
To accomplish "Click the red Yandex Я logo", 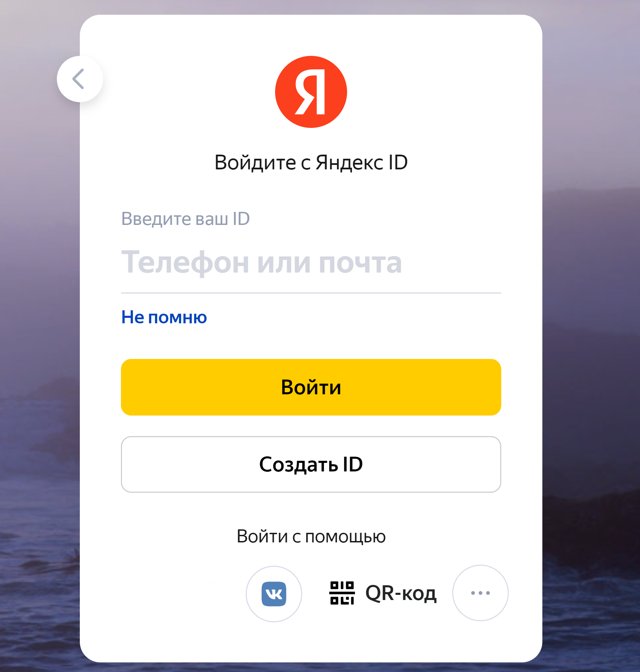I will [x=311, y=92].
